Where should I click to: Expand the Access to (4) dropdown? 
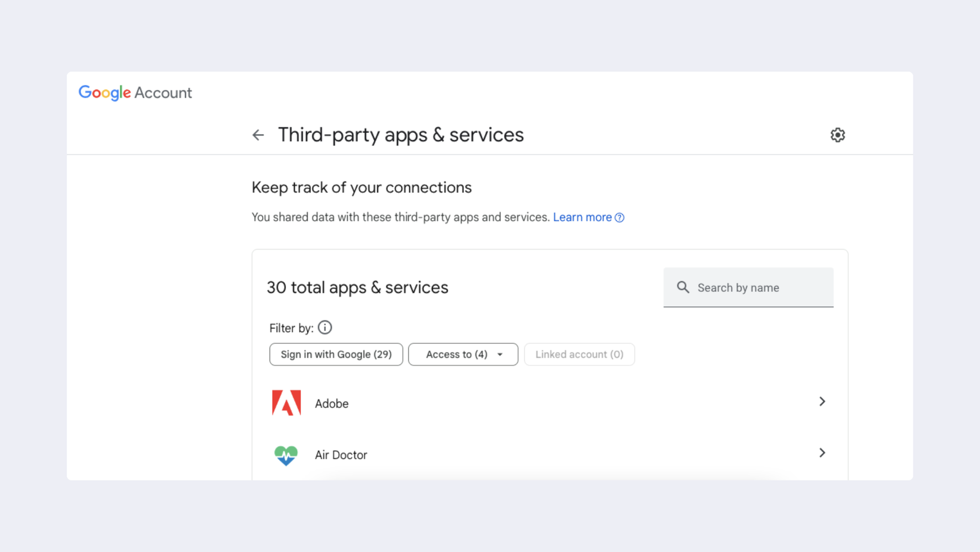463,354
